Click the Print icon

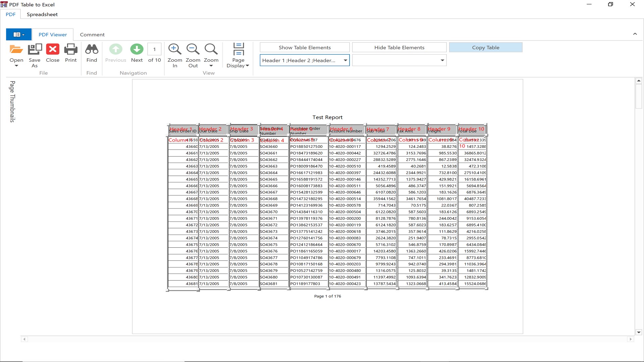(71, 50)
